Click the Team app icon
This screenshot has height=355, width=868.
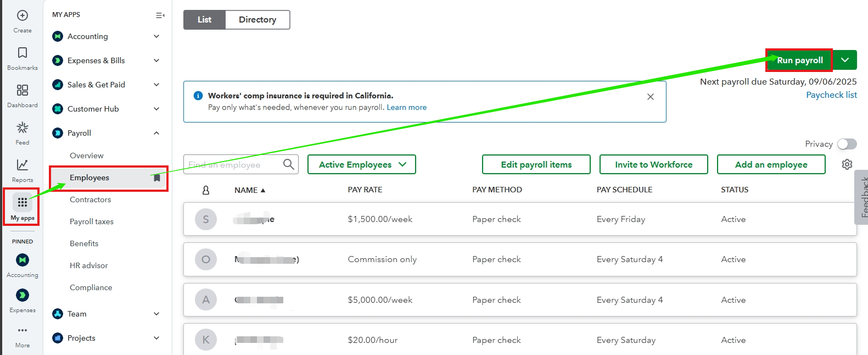58,314
